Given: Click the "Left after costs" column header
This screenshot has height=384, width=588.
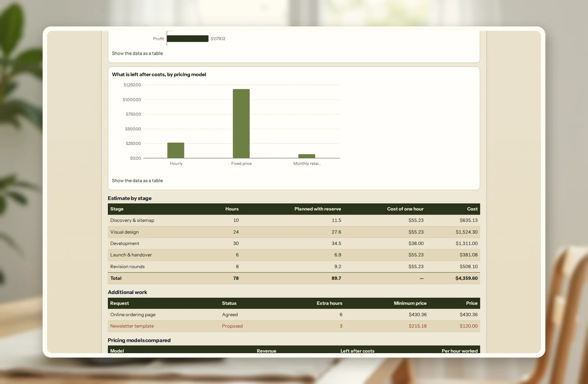Looking at the screenshot, I should pos(357,351).
